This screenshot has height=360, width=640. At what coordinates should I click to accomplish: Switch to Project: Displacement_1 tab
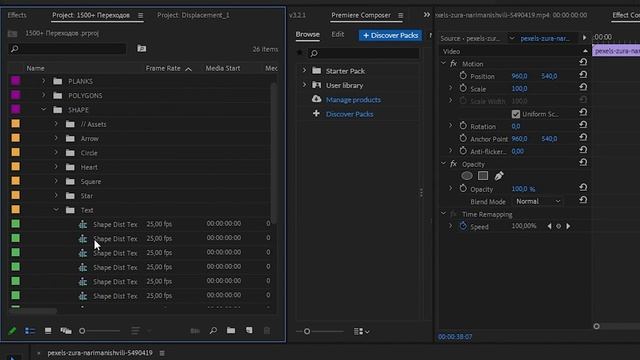193,15
